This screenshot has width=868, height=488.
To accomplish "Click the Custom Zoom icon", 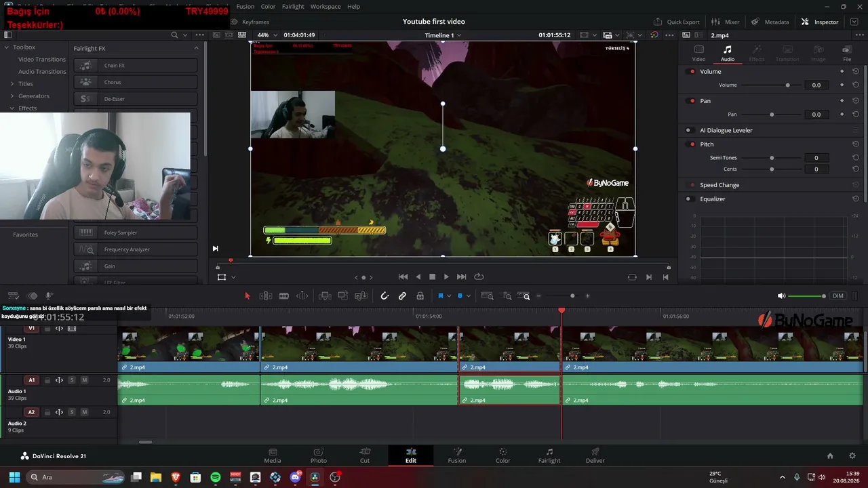I will point(524,296).
